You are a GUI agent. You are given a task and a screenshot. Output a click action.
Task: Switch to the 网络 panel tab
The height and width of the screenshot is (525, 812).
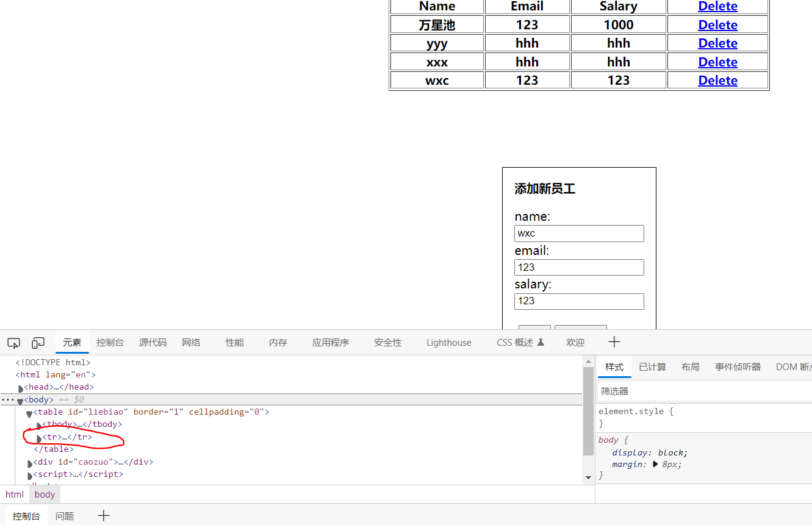[190, 342]
